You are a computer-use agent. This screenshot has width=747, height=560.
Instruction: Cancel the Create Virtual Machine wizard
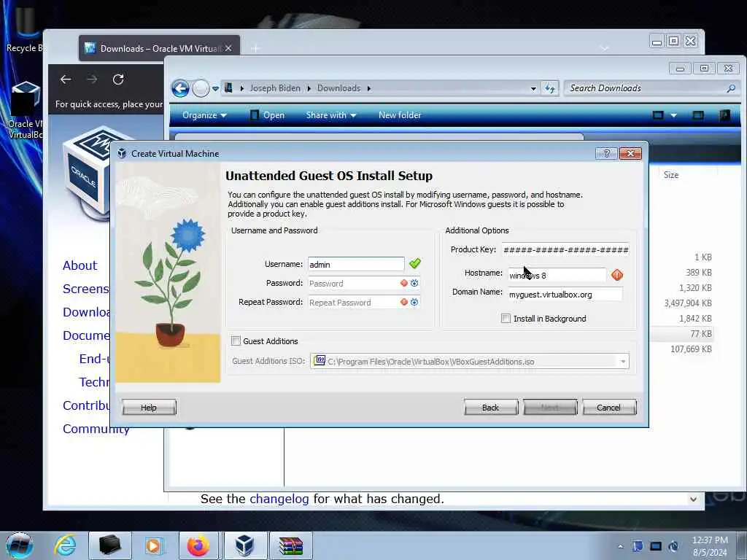(609, 408)
